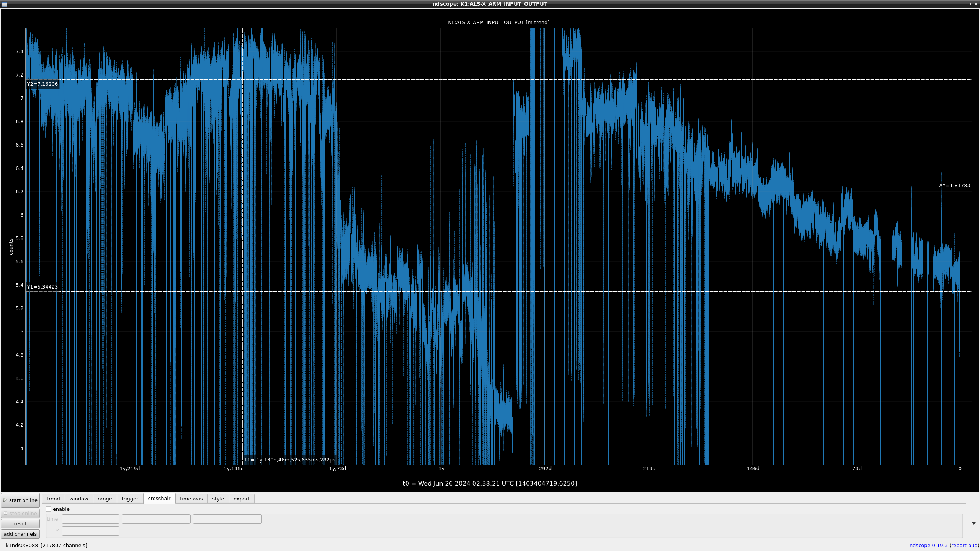Click the window menu icon in the title bar
Viewport: 980px width, 551px height.
click(x=4, y=4)
